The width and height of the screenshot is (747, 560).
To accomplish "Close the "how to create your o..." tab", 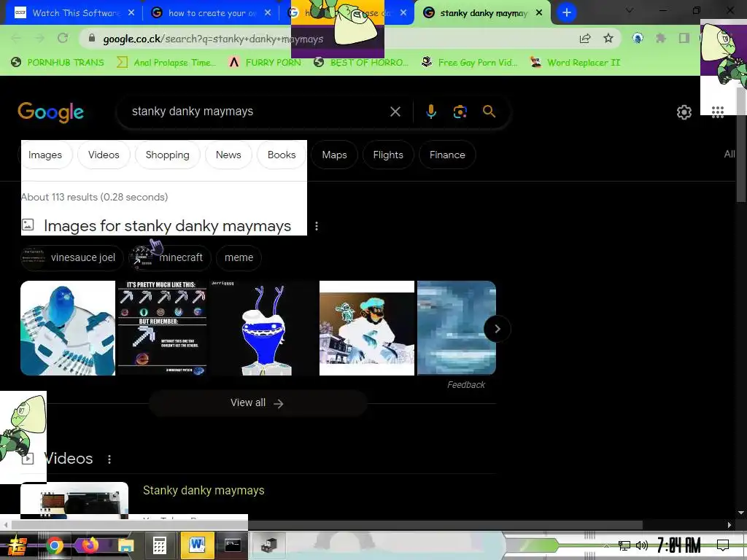I will pyautogui.click(x=268, y=13).
